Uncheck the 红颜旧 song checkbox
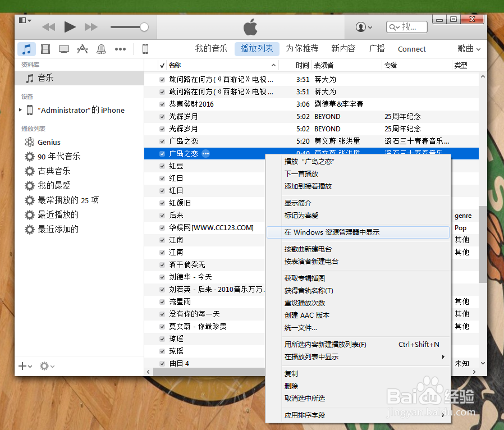Screen dimensions: 504x430 tap(162, 203)
